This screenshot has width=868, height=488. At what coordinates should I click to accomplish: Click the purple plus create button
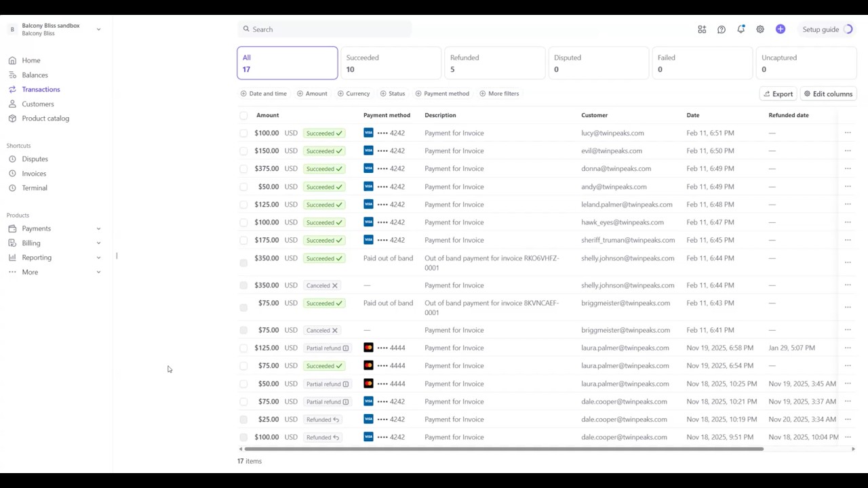[781, 29]
